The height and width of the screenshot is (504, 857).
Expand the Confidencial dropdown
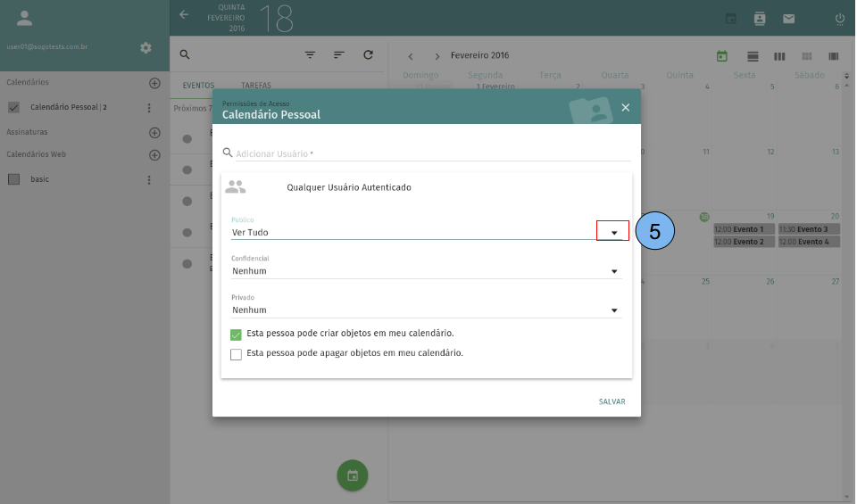click(614, 271)
